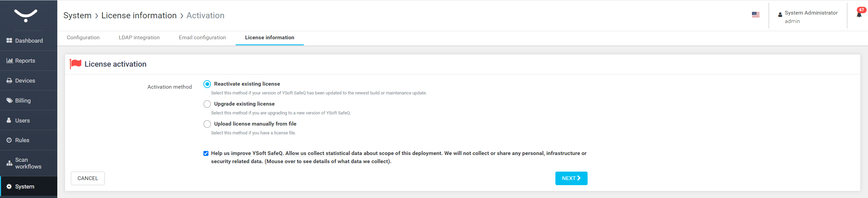Open the Email configuration tab
Viewport: 868px width, 198px height.
tap(202, 38)
